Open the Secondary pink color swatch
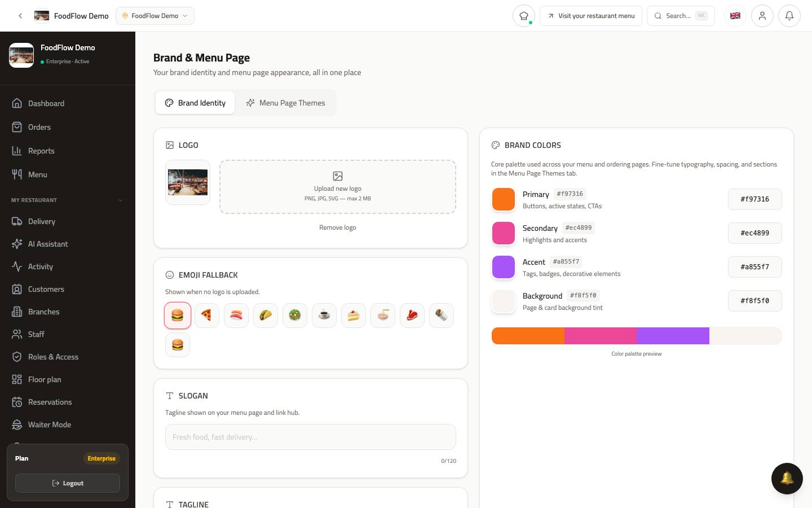This screenshot has width=812, height=508. 504,233
